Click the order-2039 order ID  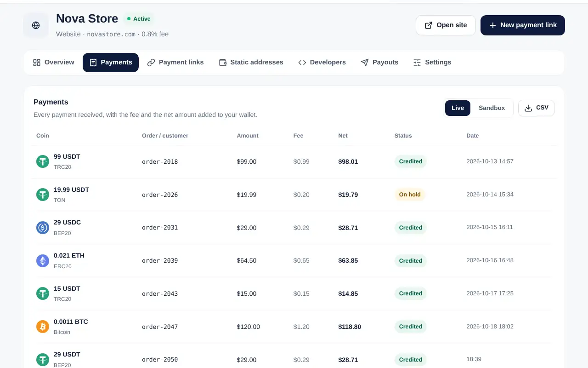tap(160, 261)
